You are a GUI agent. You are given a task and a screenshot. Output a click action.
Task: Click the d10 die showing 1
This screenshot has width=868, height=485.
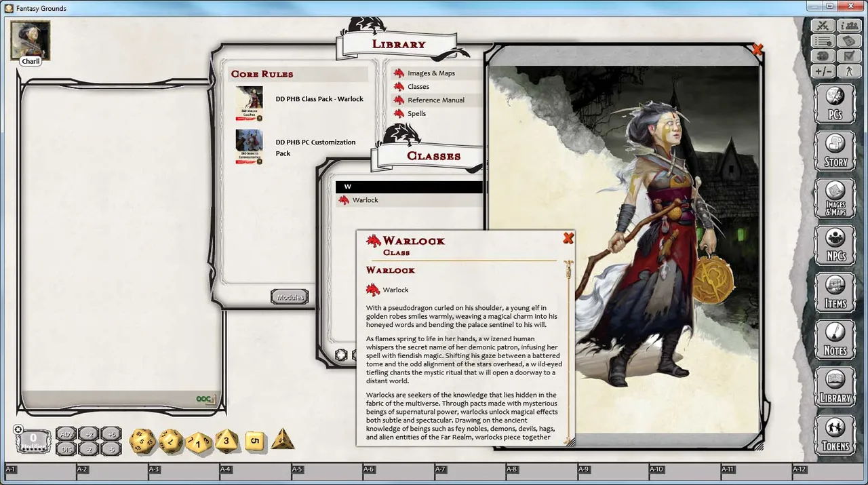(199, 443)
